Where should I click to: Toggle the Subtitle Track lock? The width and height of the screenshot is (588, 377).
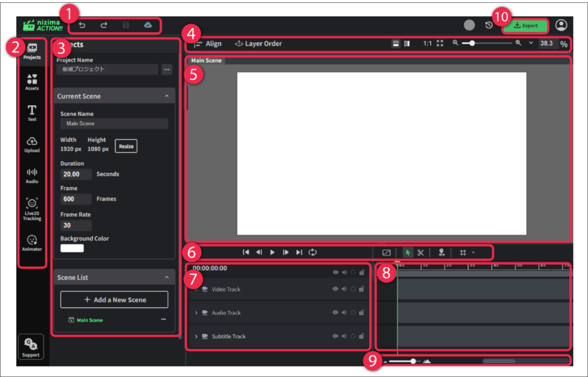pos(362,336)
